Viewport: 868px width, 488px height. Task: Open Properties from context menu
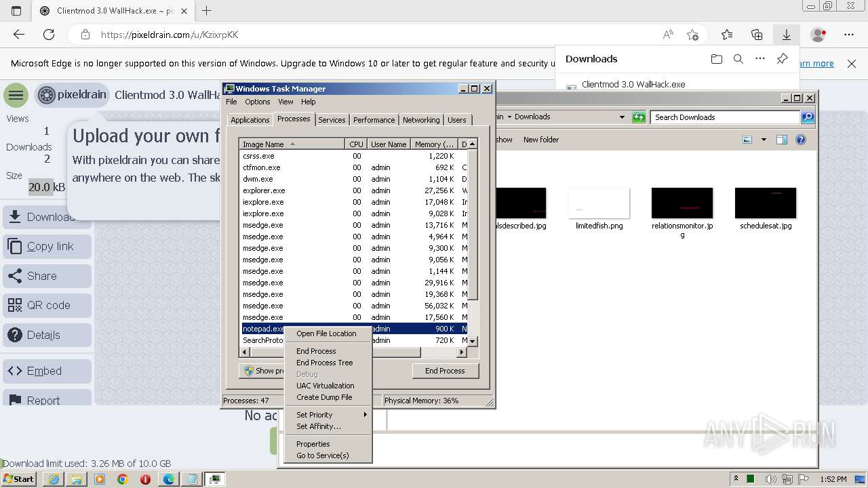point(328,444)
